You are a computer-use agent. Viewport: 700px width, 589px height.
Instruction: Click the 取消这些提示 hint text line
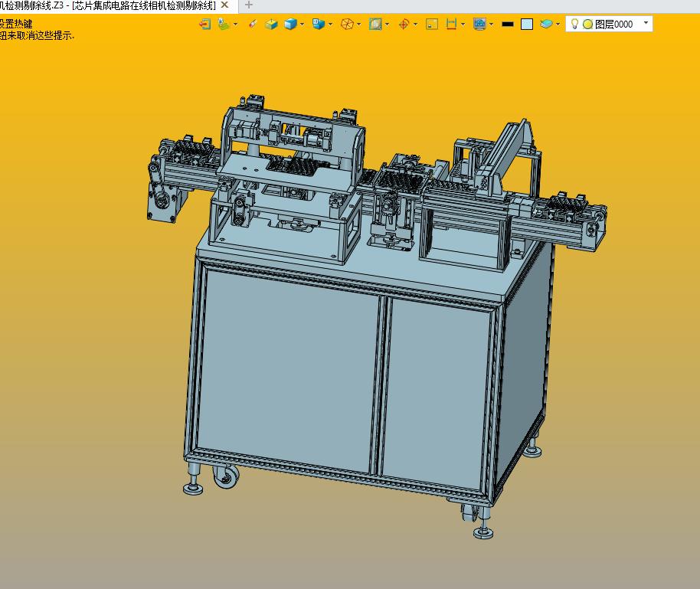click(x=37, y=36)
